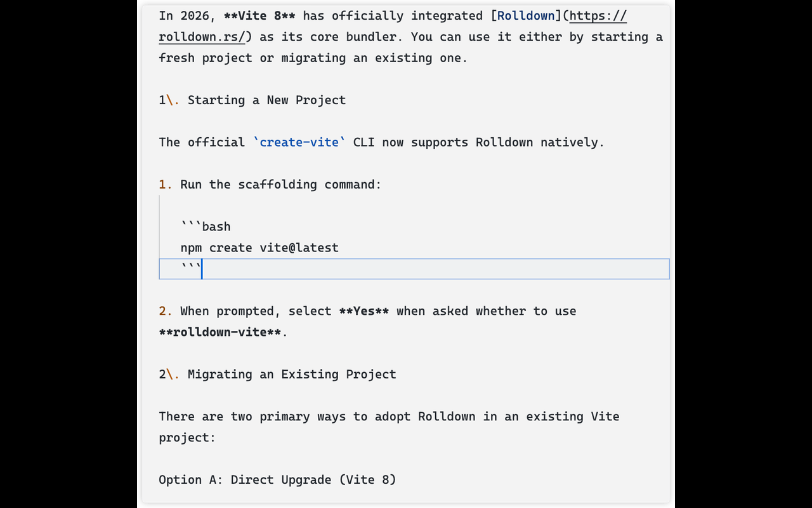Screen dimensions: 812x508
Task: Click the bold rolldown-vite text
Action: tap(220, 332)
